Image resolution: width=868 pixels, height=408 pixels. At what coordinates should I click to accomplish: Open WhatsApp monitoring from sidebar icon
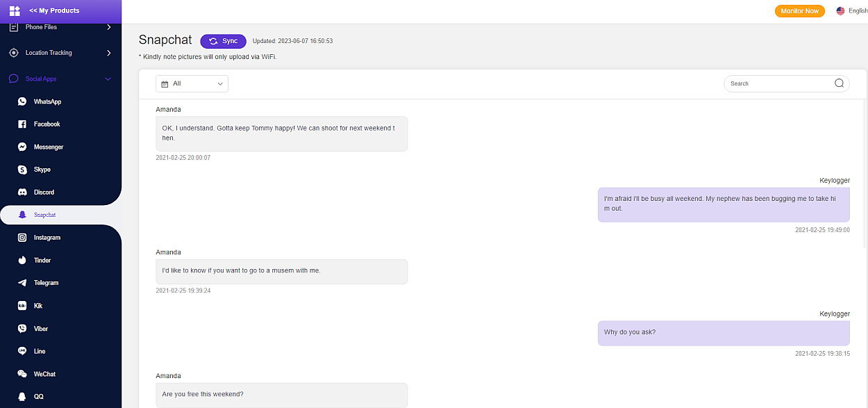[x=22, y=101]
